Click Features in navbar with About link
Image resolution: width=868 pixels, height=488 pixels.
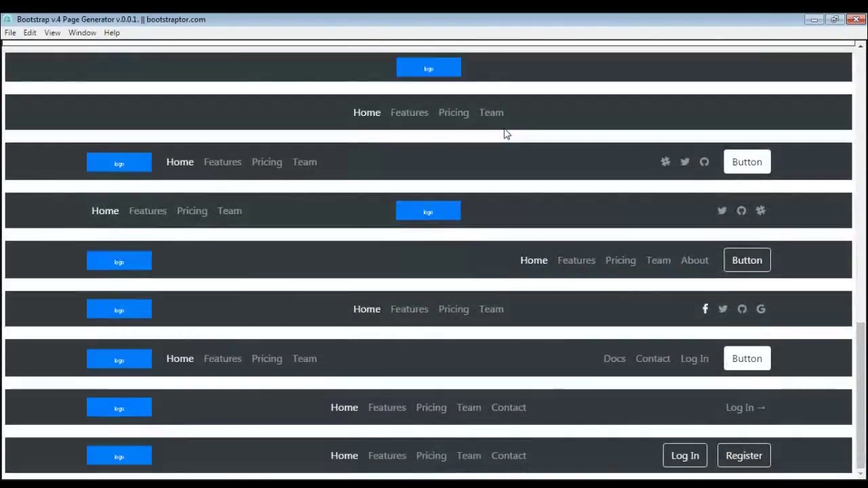[576, 260]
